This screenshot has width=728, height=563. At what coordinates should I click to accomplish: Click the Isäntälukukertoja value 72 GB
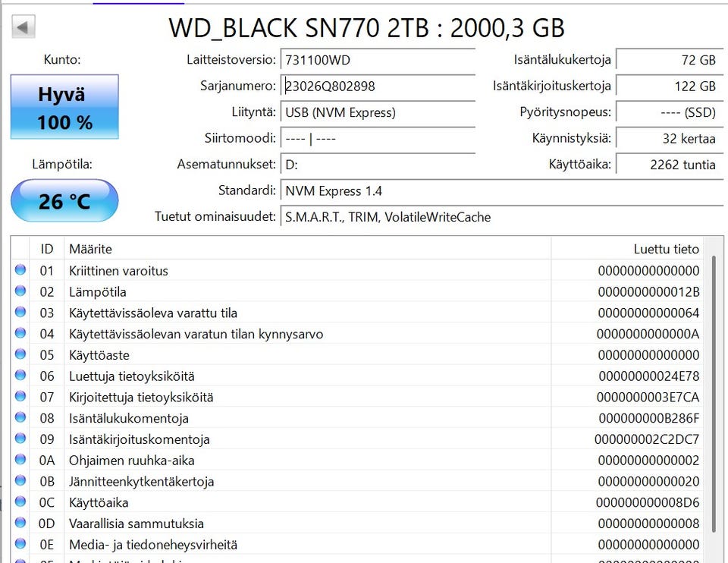point(670,60)
